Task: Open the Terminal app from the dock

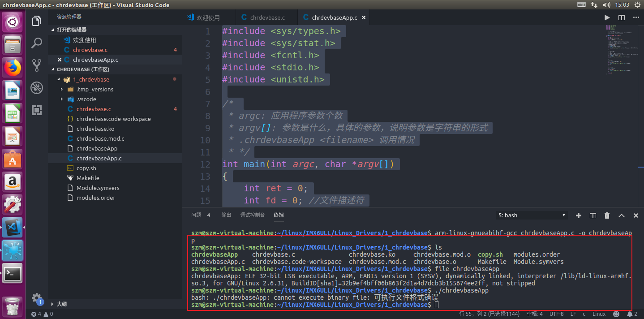Action: (x=13, y=273)
